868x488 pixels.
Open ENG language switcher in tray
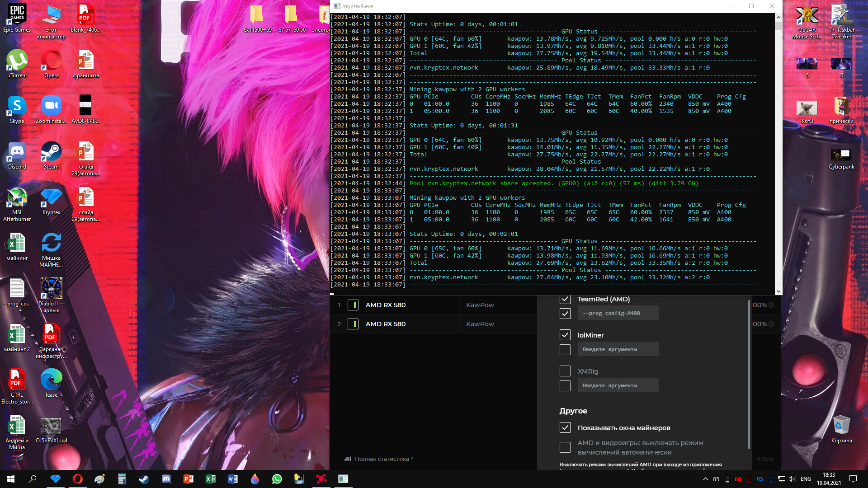pos(806,479)
